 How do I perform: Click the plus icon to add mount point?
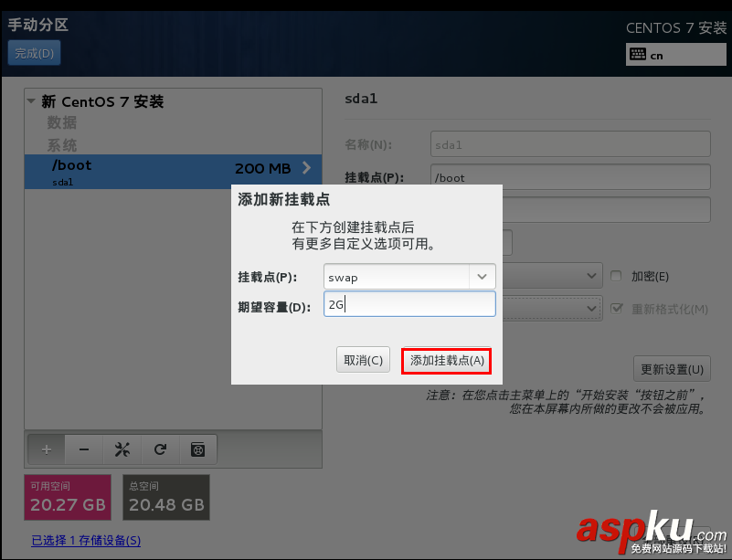tap(47, 449)
